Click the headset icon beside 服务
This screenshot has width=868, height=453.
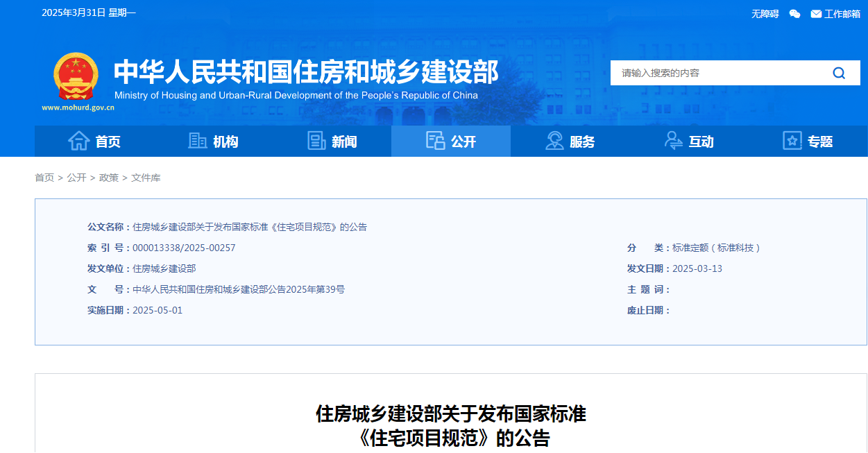[x=554, y=141]
